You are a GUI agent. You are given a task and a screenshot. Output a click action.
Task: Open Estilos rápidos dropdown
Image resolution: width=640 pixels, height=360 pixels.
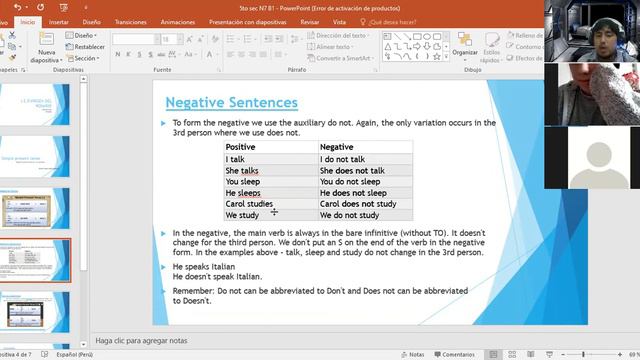[x=491, y=47]
